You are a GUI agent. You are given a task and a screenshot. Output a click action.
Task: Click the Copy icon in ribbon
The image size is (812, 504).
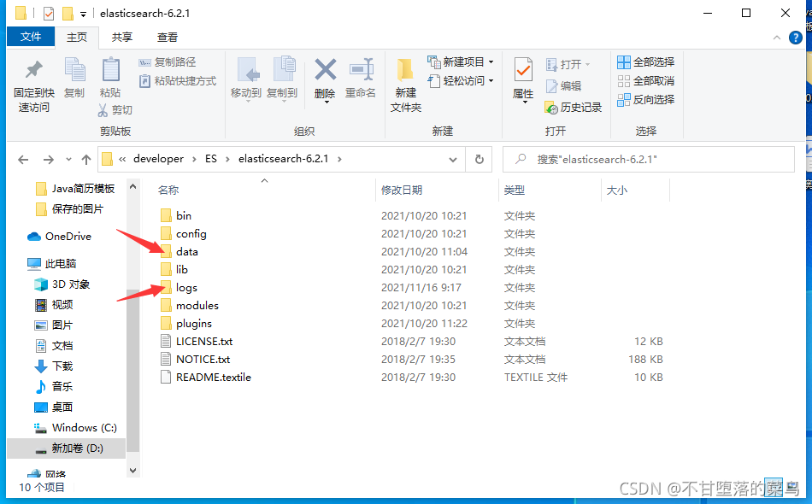74,70
